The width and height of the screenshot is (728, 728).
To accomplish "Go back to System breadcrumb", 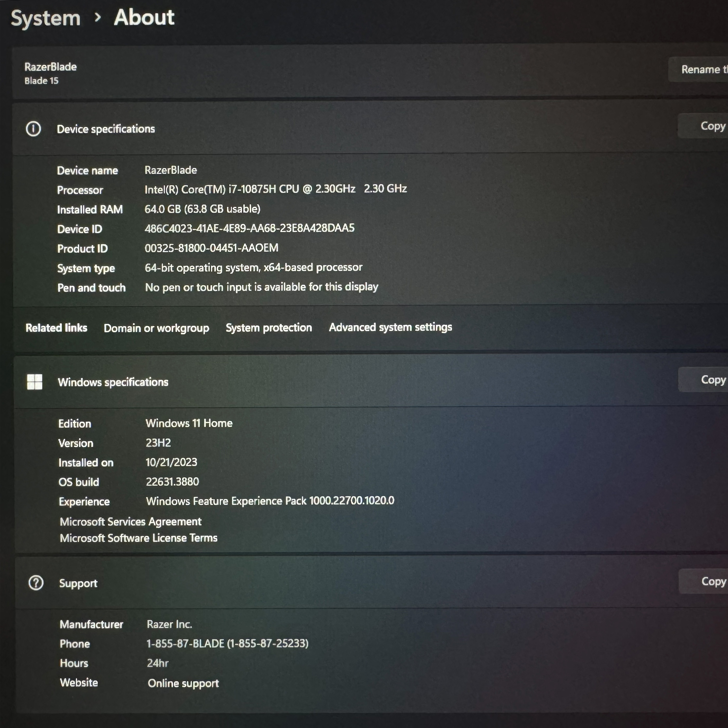I will (46, 18).
